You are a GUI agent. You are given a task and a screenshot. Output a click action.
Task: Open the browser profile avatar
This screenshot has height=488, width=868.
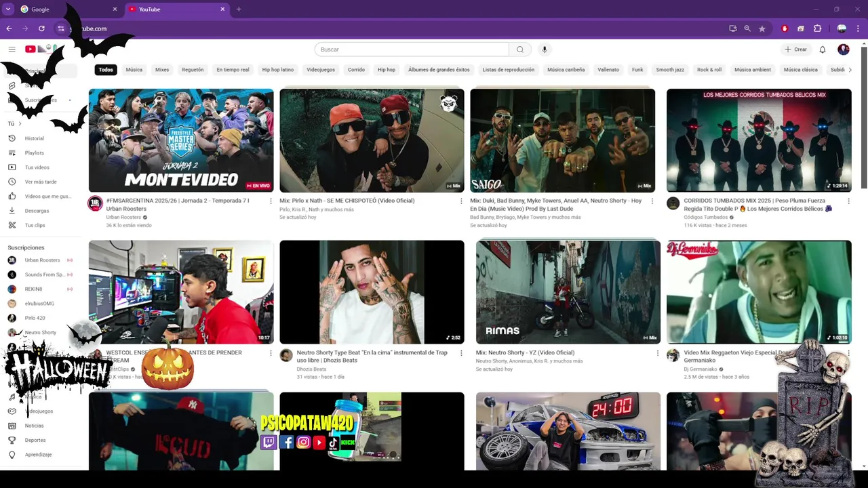tap(842, 28)
